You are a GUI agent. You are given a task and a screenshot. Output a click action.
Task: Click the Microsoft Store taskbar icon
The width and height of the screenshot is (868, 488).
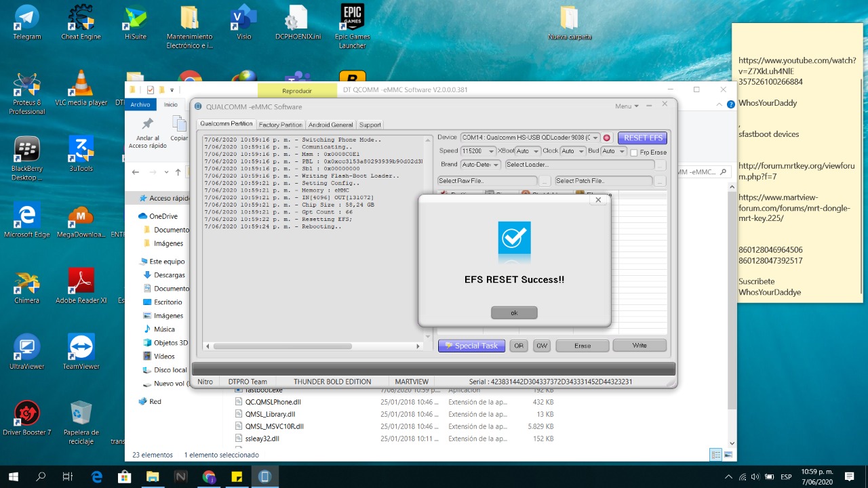click(125, 476)
